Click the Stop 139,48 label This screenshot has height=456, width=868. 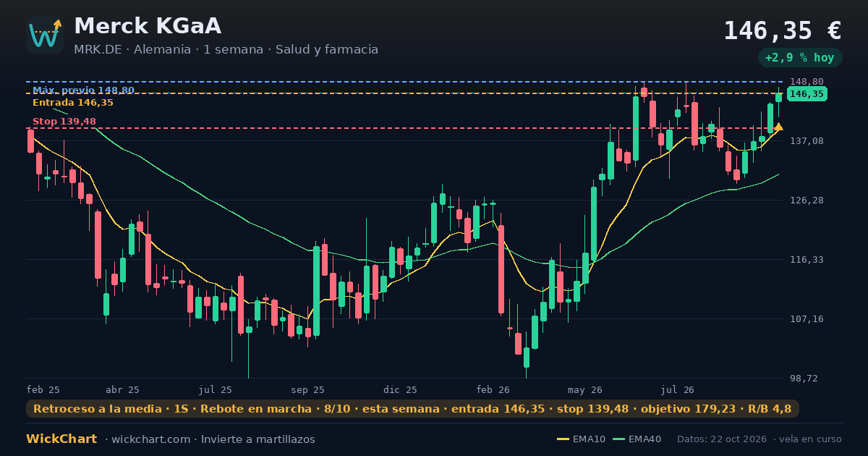[64, 121]
